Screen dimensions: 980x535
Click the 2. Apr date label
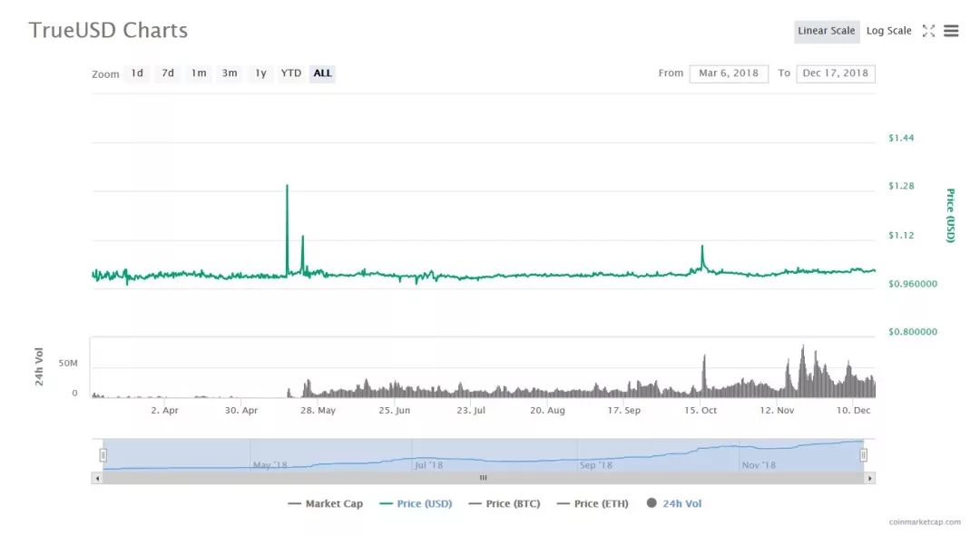coord(164,411)
